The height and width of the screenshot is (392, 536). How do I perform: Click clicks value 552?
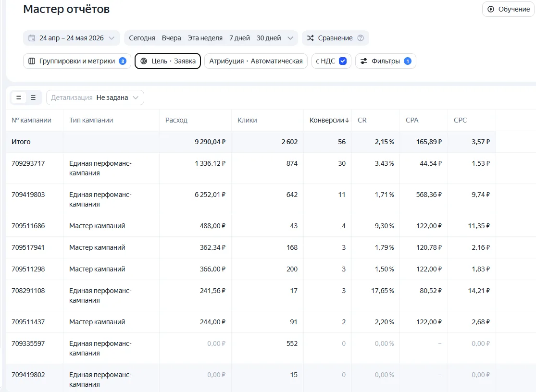tap(292, 344)
